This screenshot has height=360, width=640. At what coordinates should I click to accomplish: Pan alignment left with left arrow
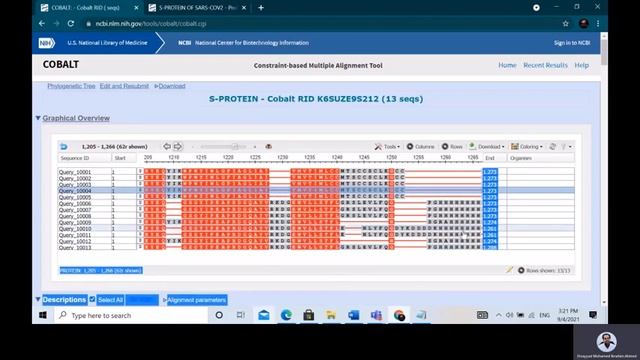167,146
